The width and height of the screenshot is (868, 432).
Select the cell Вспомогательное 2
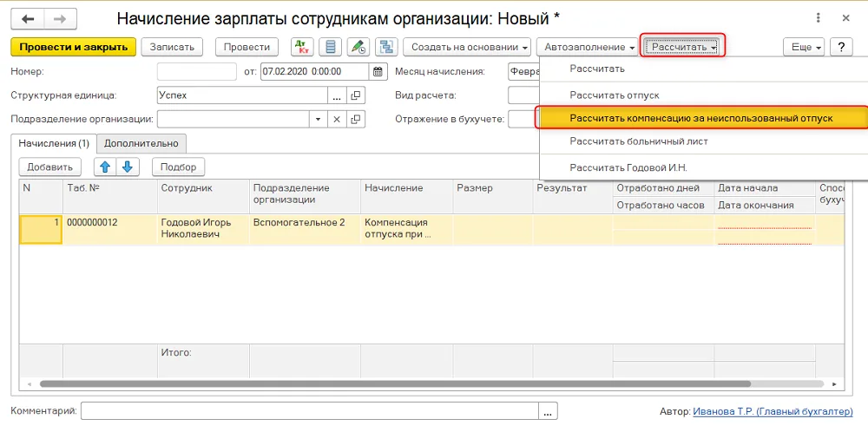pyautogui.click(x=305, y=228)
